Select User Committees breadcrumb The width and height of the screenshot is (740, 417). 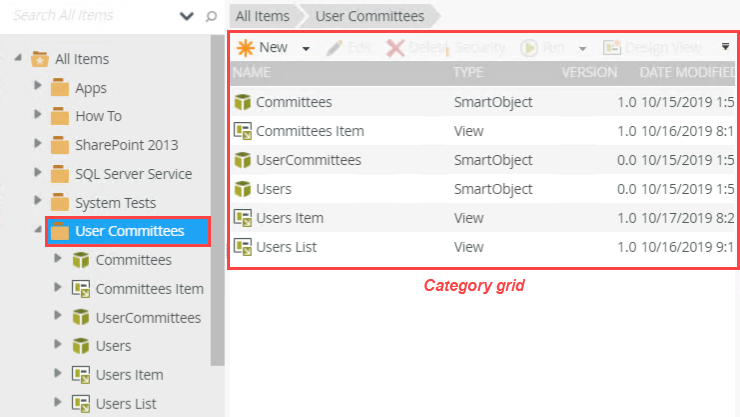(x=369, y=16)
